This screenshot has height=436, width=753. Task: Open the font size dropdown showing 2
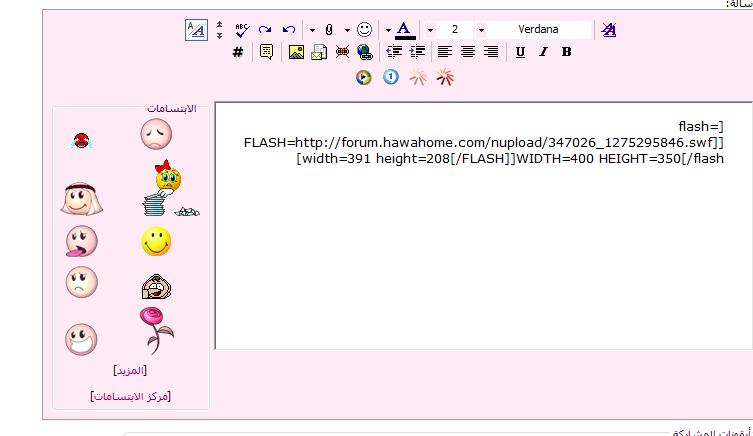[x=481, y=30]
